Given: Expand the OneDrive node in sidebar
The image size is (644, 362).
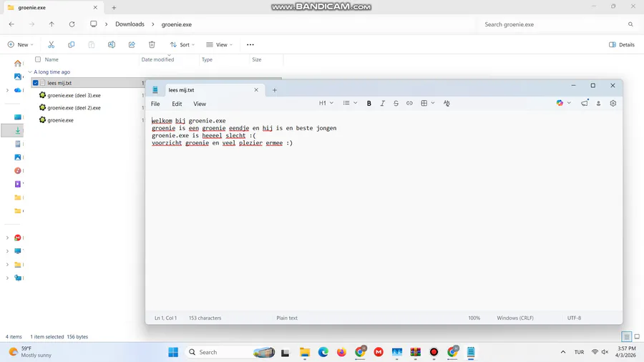Looking at the screenshot, I should (x=7, y=90).
